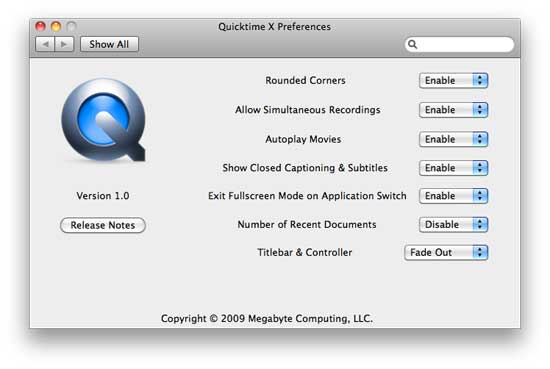Minimize the window with the yellow button
550x369 pixels.
pyautogui.click(x=56, y=26)
